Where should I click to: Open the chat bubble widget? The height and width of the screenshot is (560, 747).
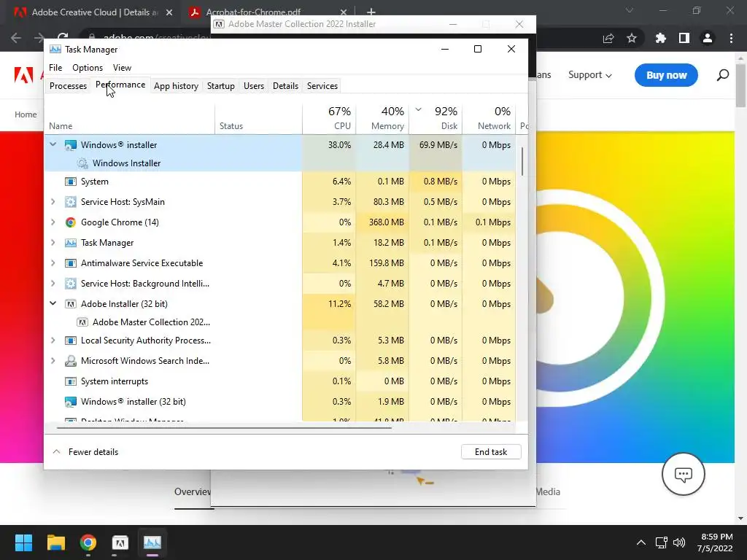point(683,474)
